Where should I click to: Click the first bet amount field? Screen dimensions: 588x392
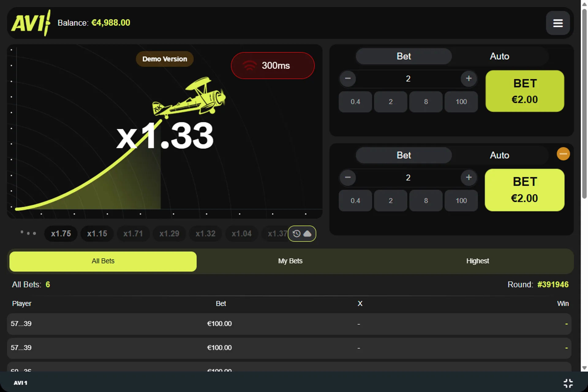click(x=408, y=79)
